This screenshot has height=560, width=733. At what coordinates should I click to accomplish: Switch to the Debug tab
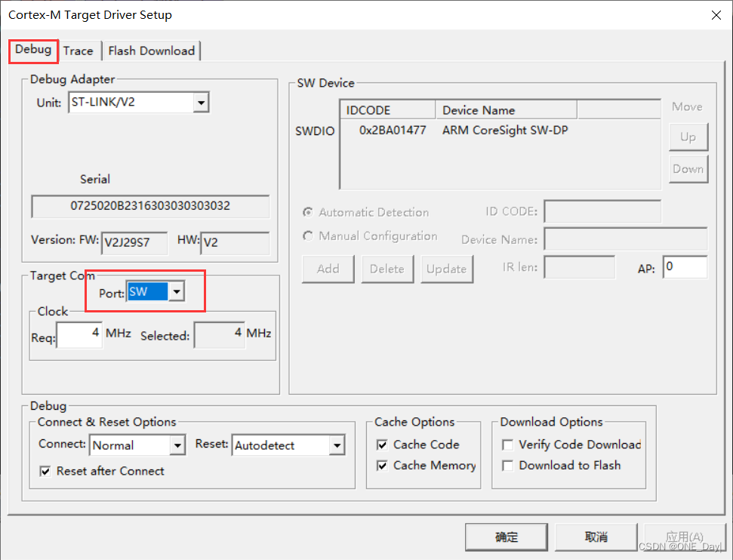(x=33, y=50)
